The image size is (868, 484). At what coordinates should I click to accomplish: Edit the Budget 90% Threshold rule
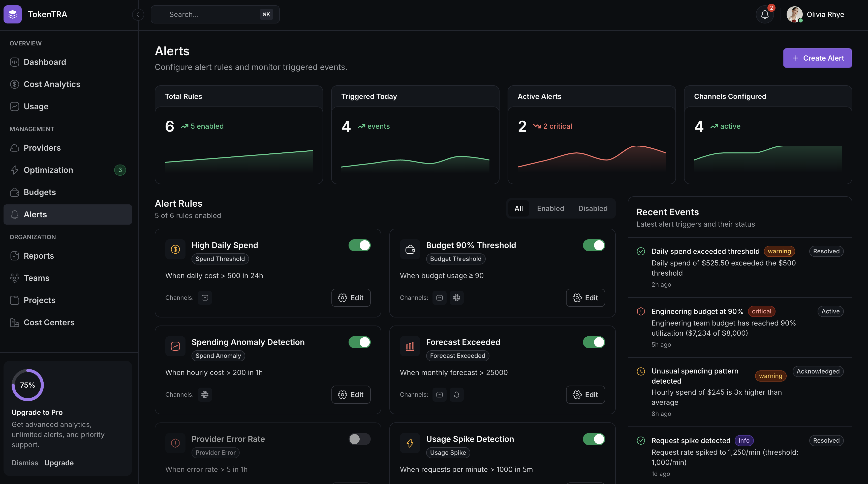pyautogui.click(x=585, y=298)
